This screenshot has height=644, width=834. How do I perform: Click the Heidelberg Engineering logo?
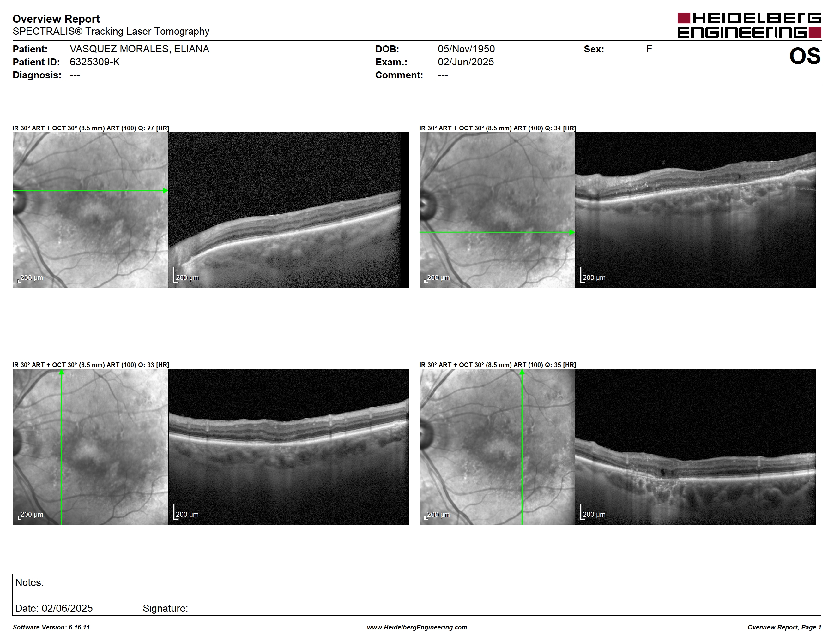click(749, 25)
